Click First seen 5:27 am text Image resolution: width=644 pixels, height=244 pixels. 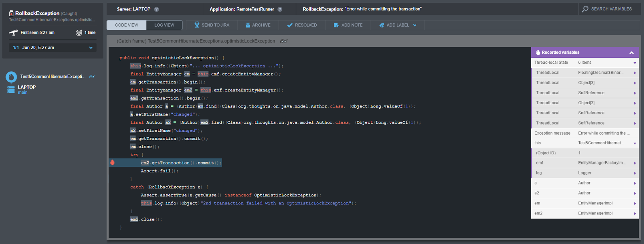point(38,32)
